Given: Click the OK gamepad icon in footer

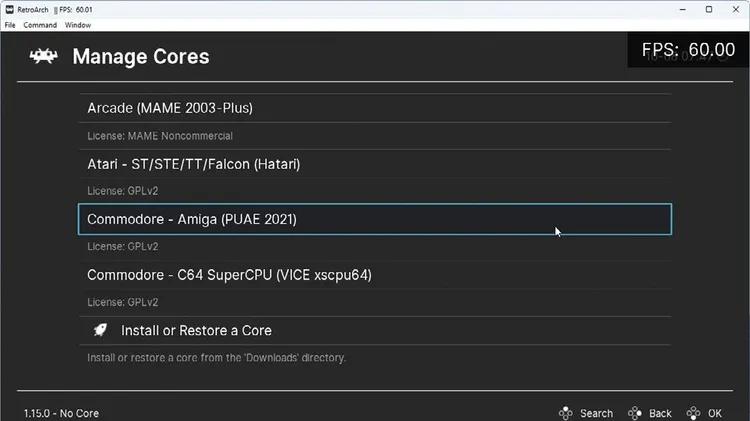Looking at the screenshot, I should (694, 413).
